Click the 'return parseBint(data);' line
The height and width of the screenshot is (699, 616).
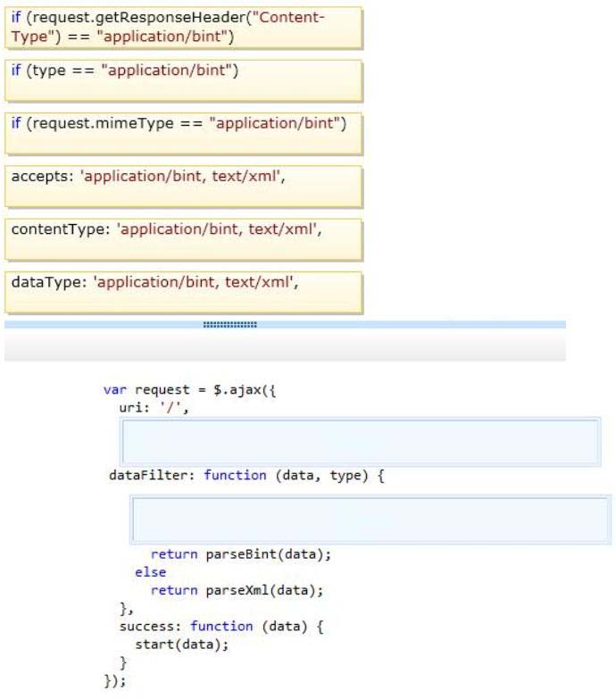tap(241, 554)
